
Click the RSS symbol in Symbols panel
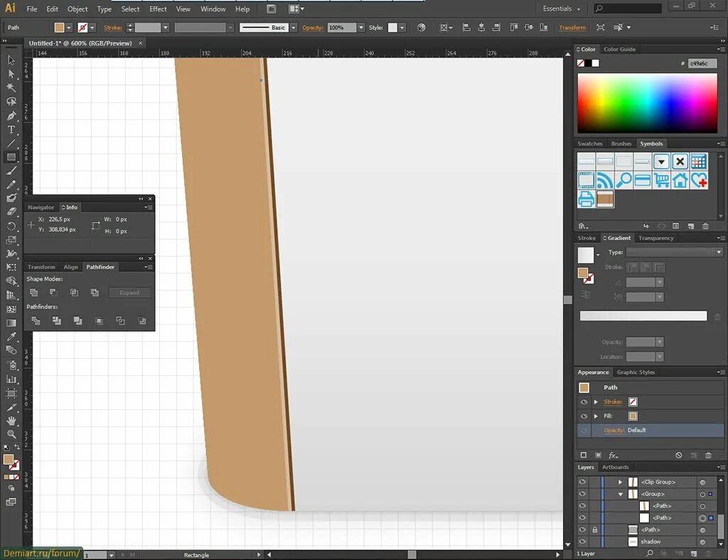pos(605,180)
